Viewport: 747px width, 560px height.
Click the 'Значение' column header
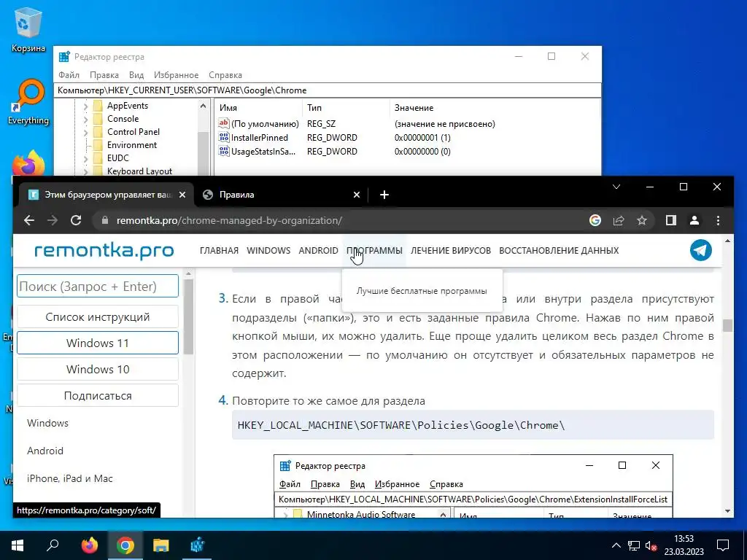click(495, 108)
